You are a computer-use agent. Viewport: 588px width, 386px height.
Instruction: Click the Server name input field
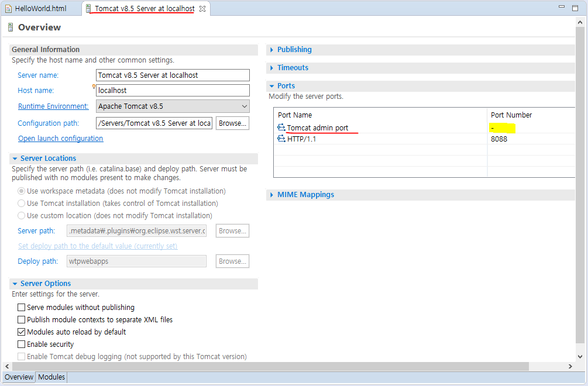click(x=173, y=75)
